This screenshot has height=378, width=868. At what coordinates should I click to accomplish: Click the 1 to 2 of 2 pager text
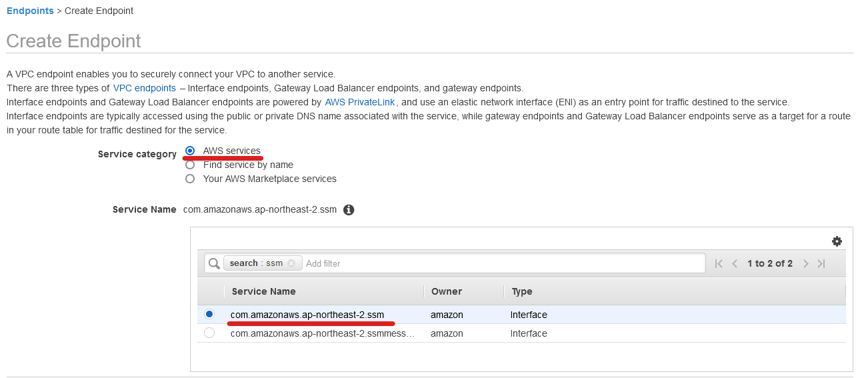(770, 263)
